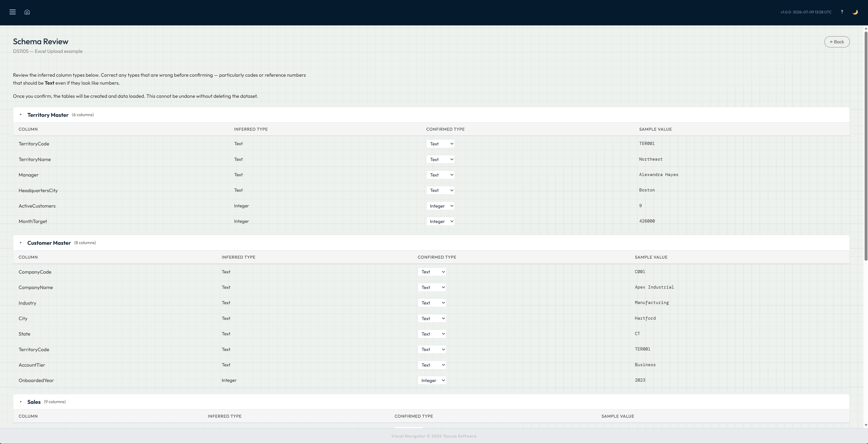This screenshot has width=868, height=444.
Task: Click the OnboardedYear column name
Action: [36, 380]
